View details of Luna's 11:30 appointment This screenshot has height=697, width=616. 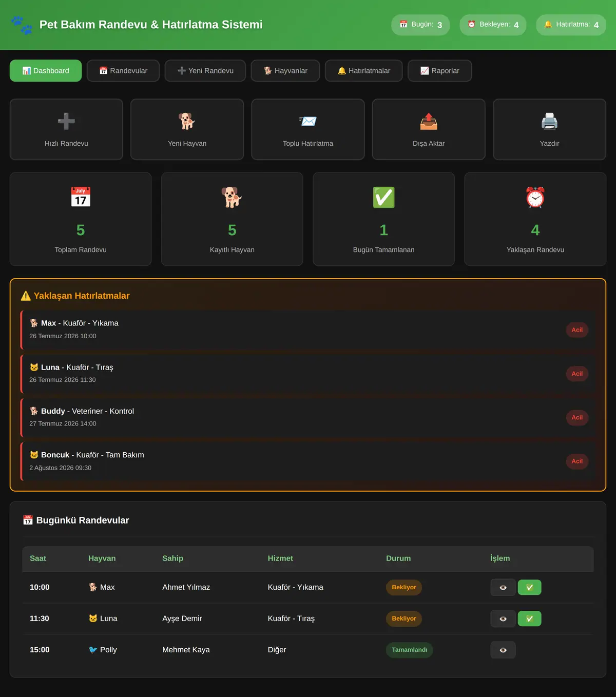[x=503, y=619]
